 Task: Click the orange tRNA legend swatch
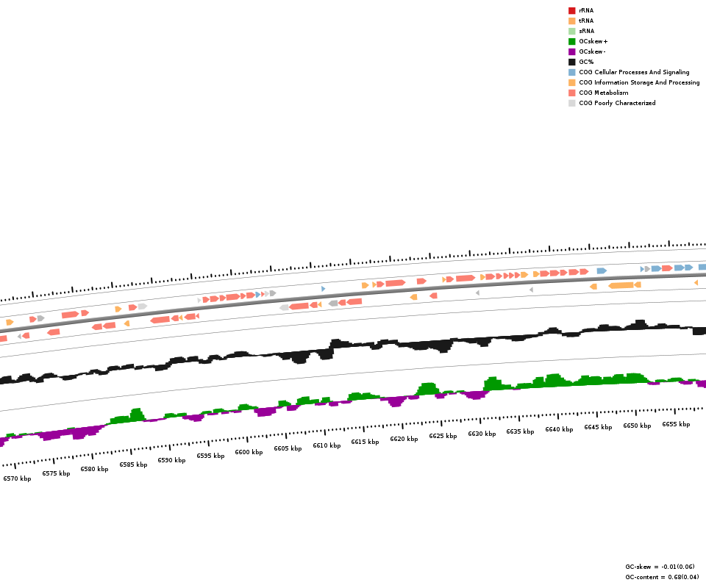coord(571,21)
